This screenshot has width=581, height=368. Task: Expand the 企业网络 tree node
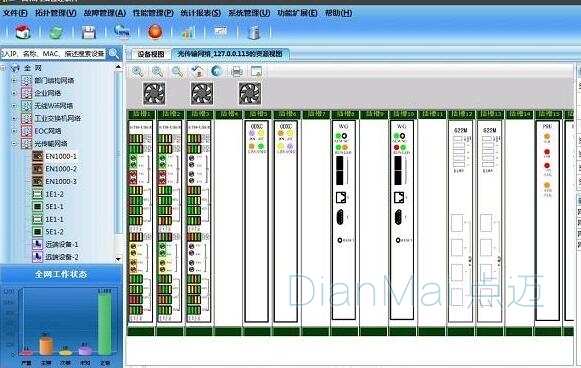pyautogui.click(x=14, y=93)
